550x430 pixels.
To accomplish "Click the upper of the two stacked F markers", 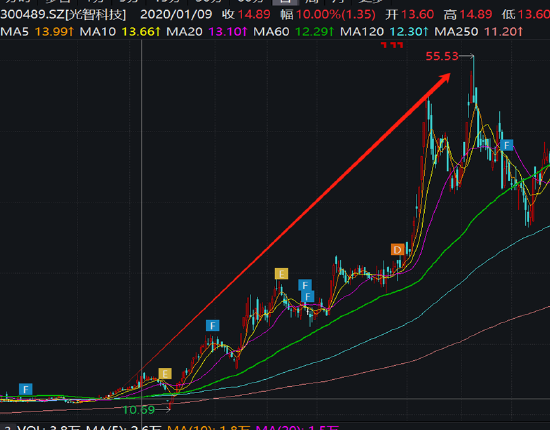I will [x=305, y=285].
